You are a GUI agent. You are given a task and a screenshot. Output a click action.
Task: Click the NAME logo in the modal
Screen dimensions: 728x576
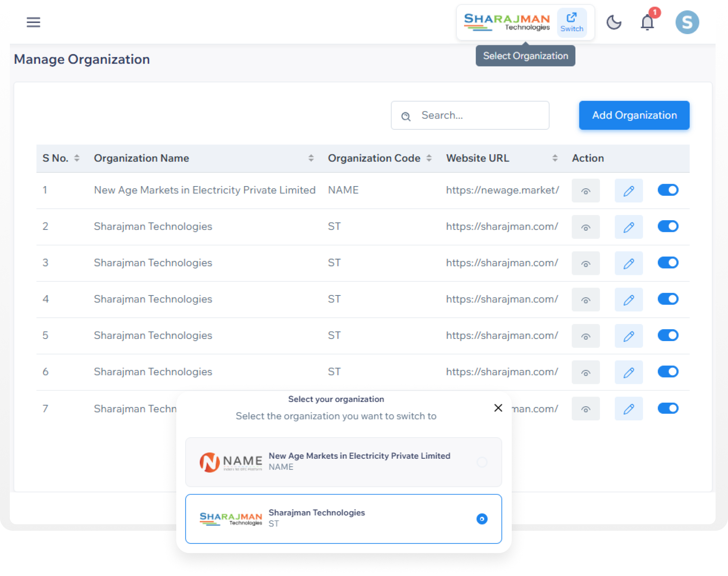(x=231, y=461)
